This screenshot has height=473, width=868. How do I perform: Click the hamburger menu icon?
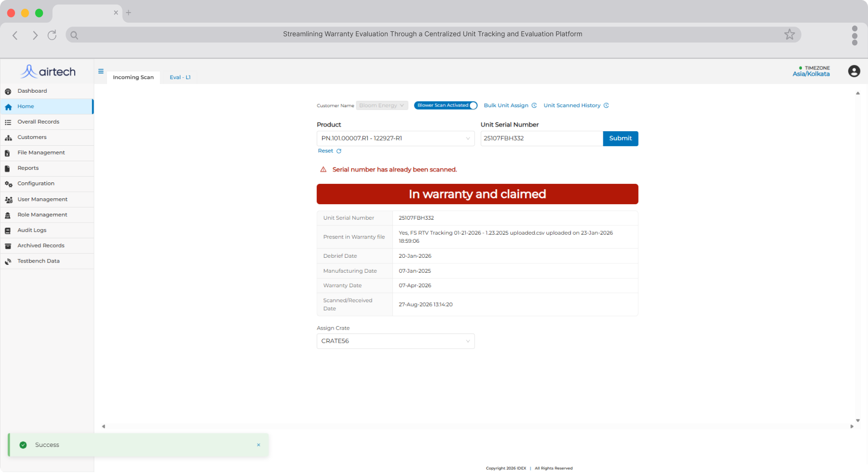click(x=101, y=71)
